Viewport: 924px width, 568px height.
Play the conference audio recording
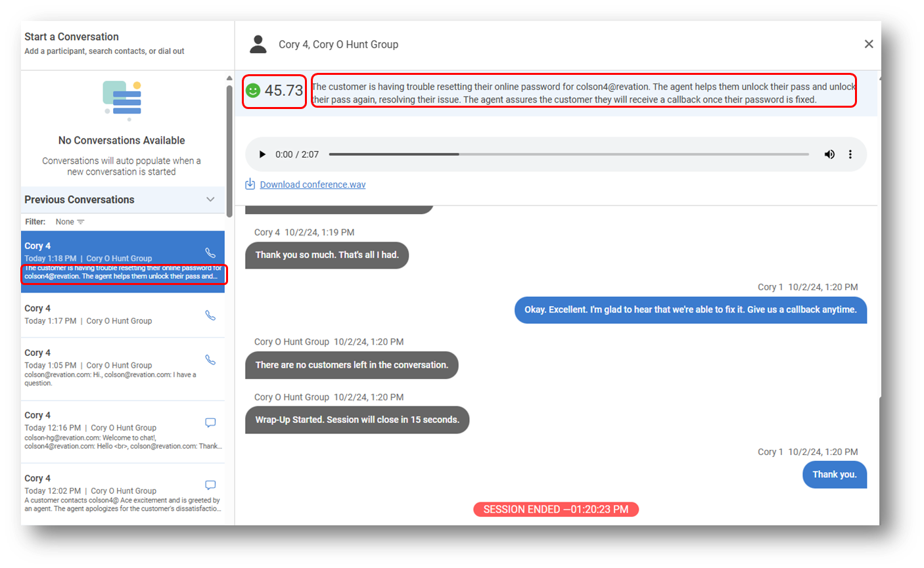click(x=262, y=154)
